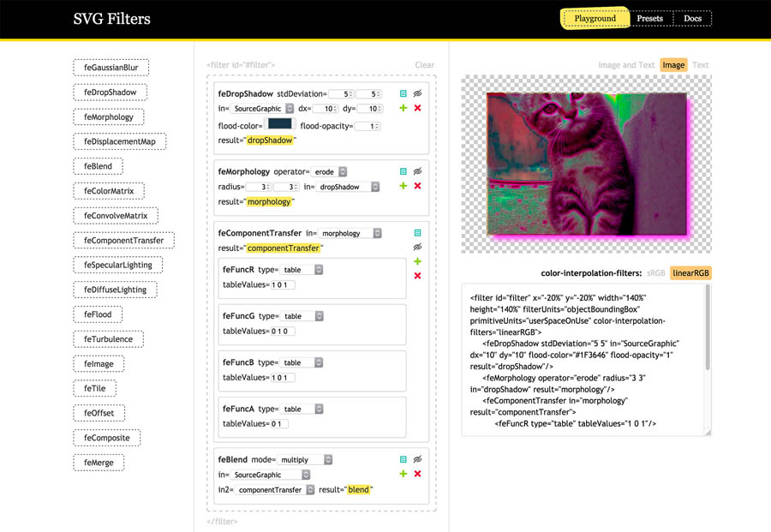The width and height of the screenshot is (771, 532).
Task: Add feTile primitive
Action: [95, 388]
